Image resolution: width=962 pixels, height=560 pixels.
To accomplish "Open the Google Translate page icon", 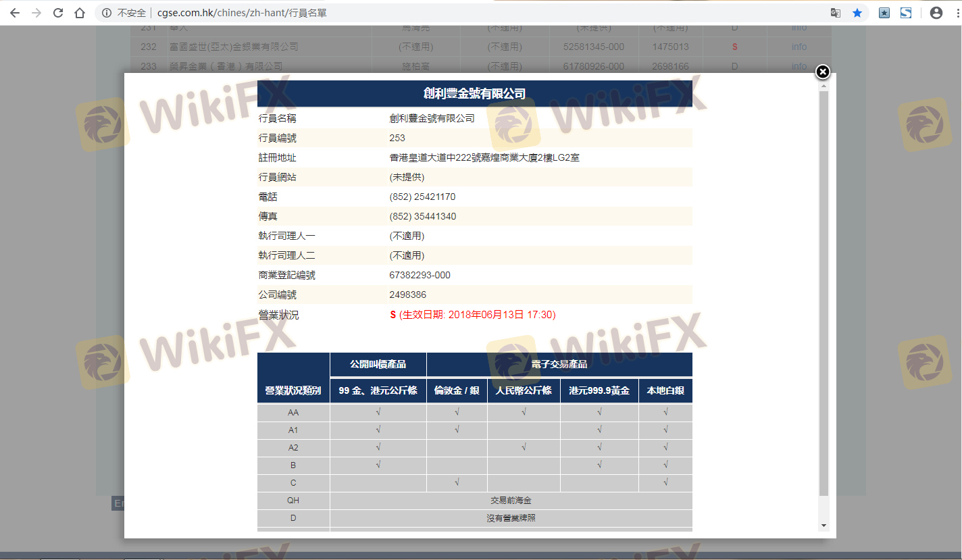I will coord(836,13).
